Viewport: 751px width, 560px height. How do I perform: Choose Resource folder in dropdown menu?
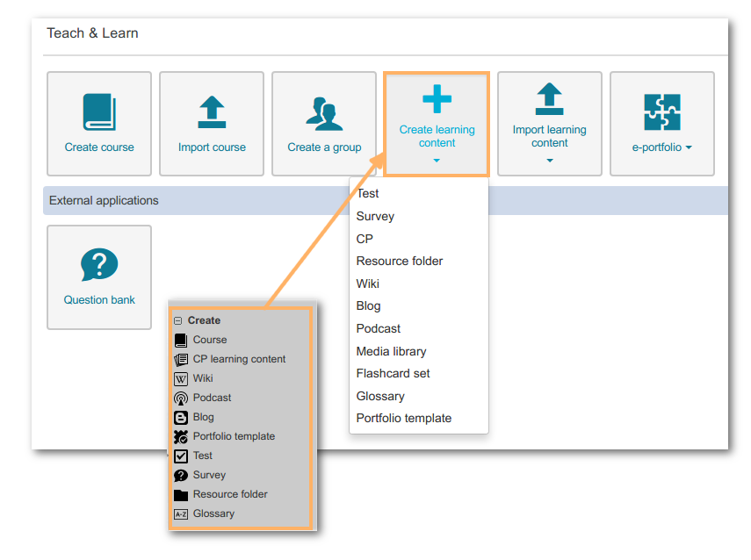(399, 261)
